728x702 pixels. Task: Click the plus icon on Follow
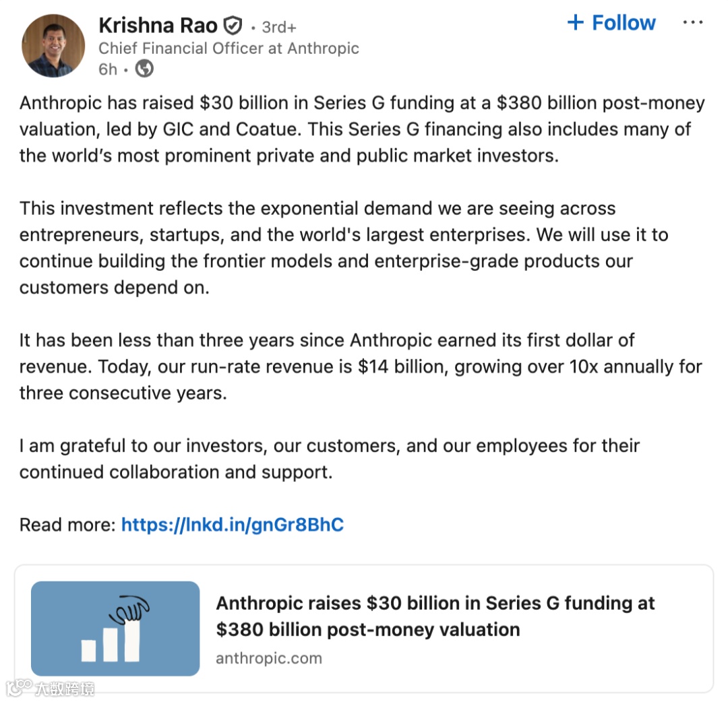coord(575,23)
